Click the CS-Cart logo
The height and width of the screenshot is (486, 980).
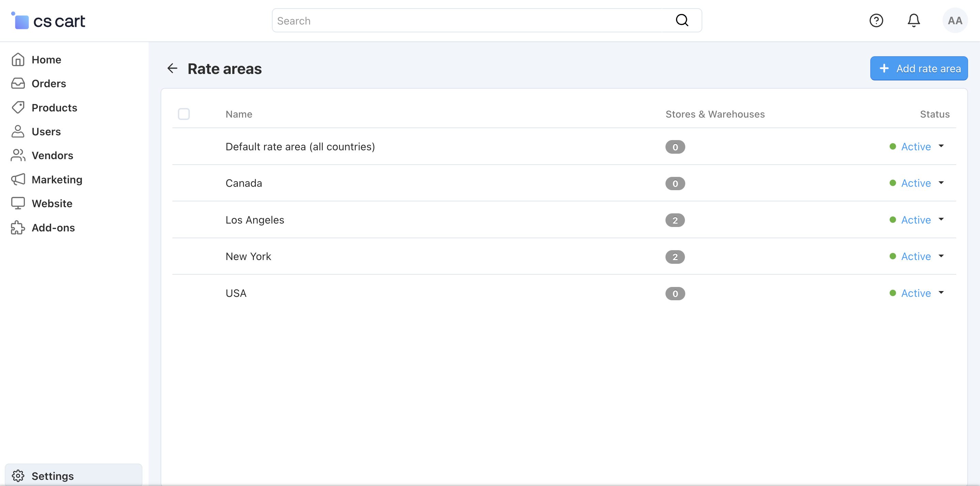point(48,20)
